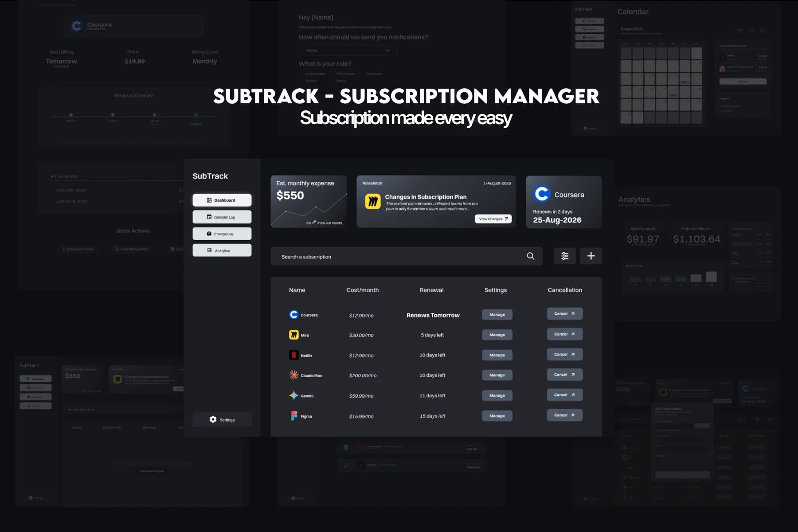Open the Analytics sidebar item
This screenshot has width=798, height=532.
click(x=222, y=250)
